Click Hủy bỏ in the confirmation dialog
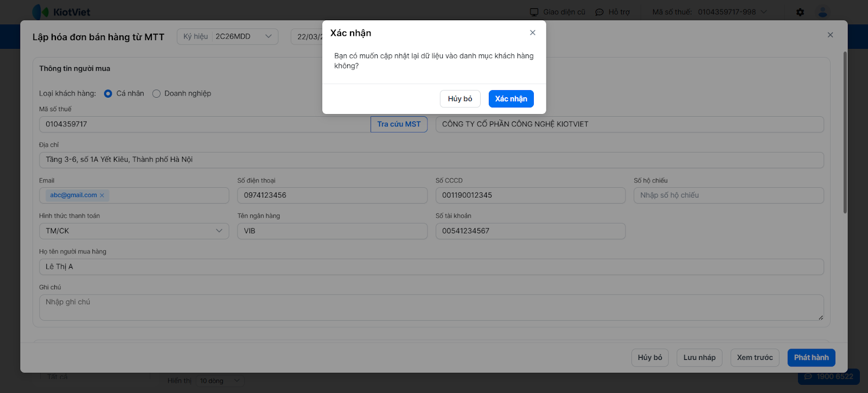868x393 pixels. (x=460, y=99)
